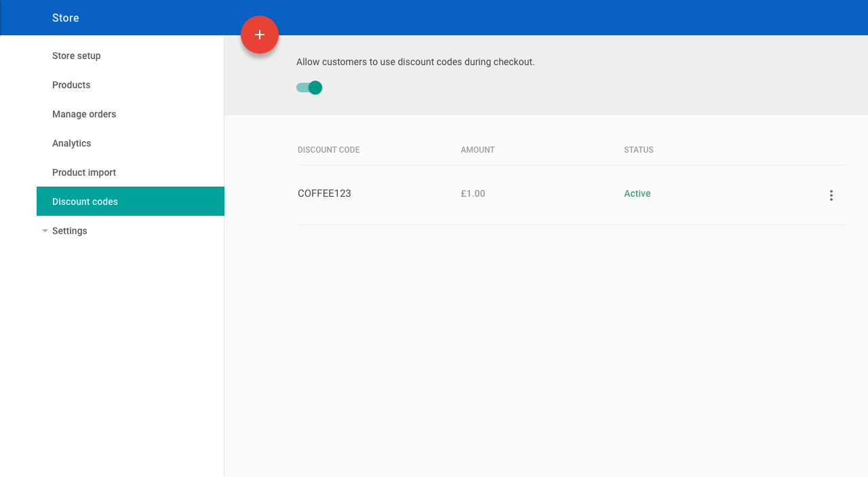Click the £1.00 amount value

click(x=473, y=193)
